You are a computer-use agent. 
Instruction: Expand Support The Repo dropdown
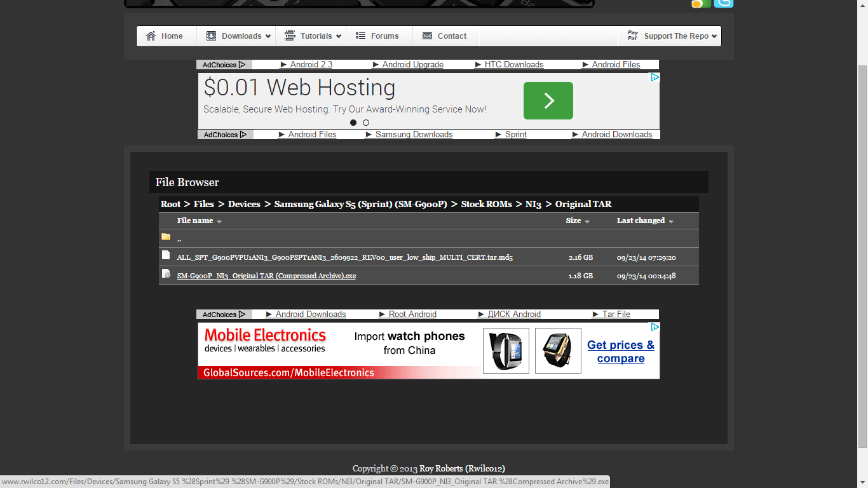point(670,36)
